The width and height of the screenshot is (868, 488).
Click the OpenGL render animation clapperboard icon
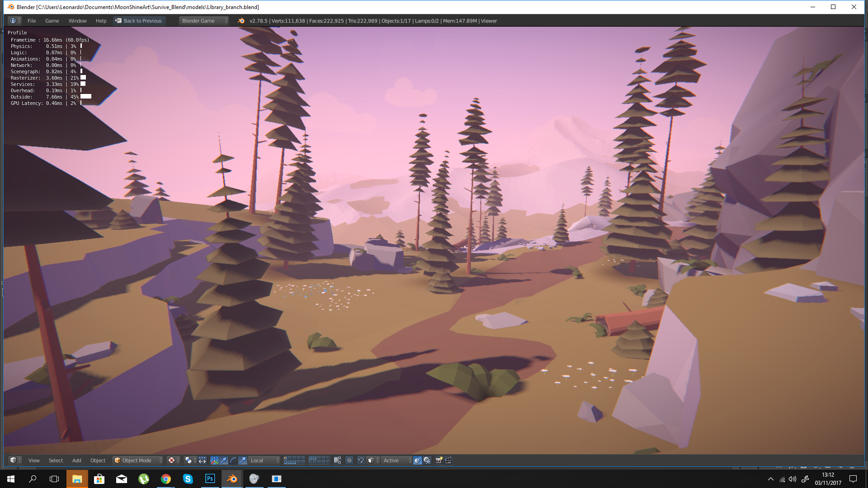[448, 460]
